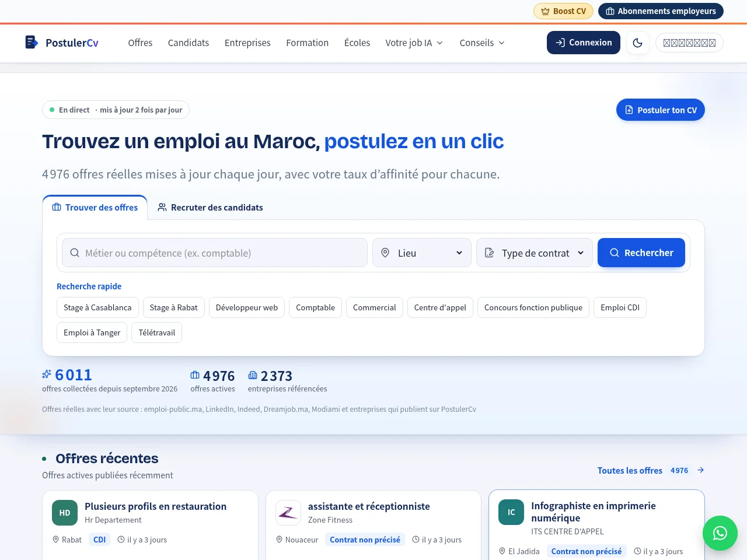Open the Offres nav item
This screenshot has height=560, width=747.
pyautogui.click(x=140, y=43)
